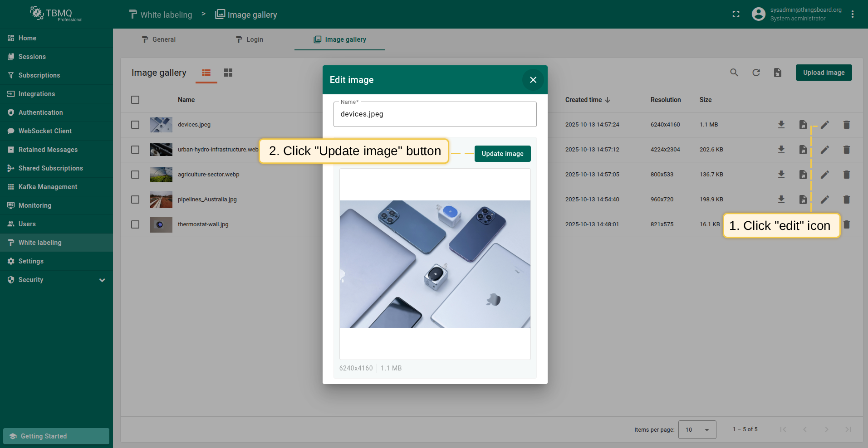
Task: Open the items per page dropdown
Action: (697, 429)
